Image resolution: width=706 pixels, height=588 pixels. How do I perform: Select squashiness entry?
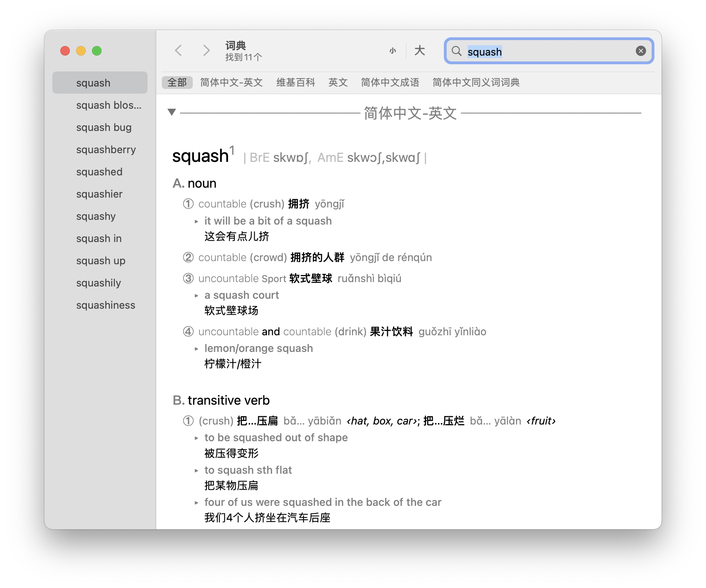click(x=100, y=305)
